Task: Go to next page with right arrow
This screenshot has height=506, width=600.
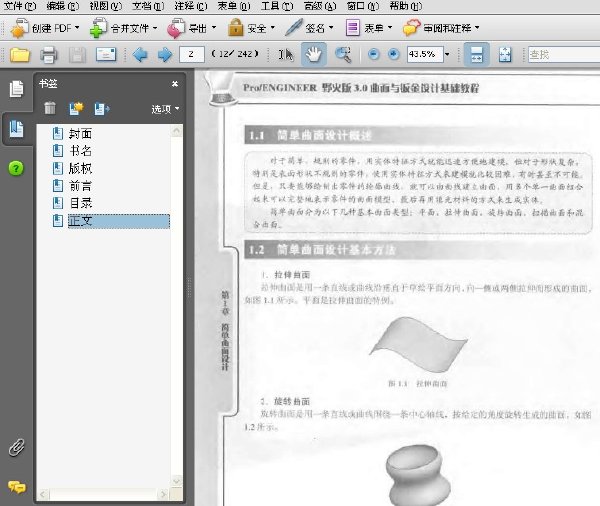Action: click(165, 55)
